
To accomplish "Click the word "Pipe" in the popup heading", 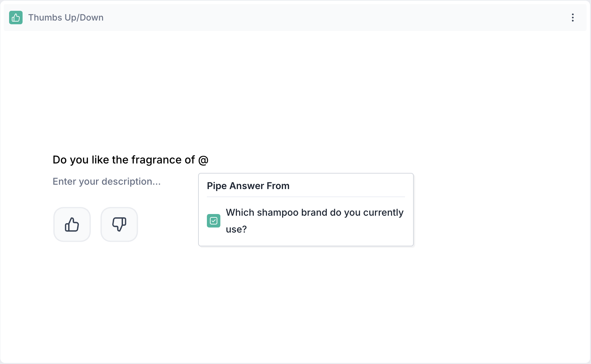I will [217, 186].
